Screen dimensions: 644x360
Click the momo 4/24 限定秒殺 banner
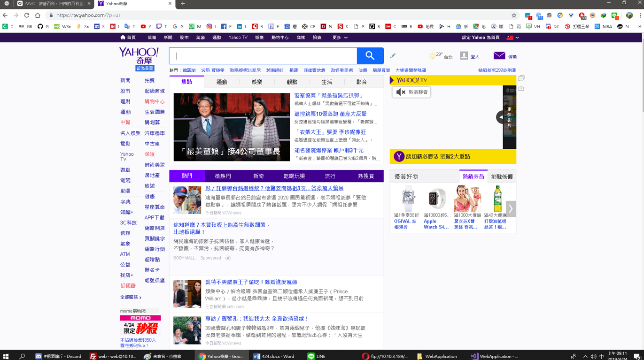140,325
